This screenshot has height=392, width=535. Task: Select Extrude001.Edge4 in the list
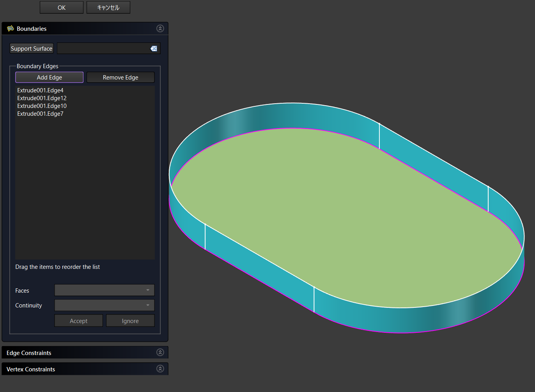pyautogui.click(x=40, y=90)
